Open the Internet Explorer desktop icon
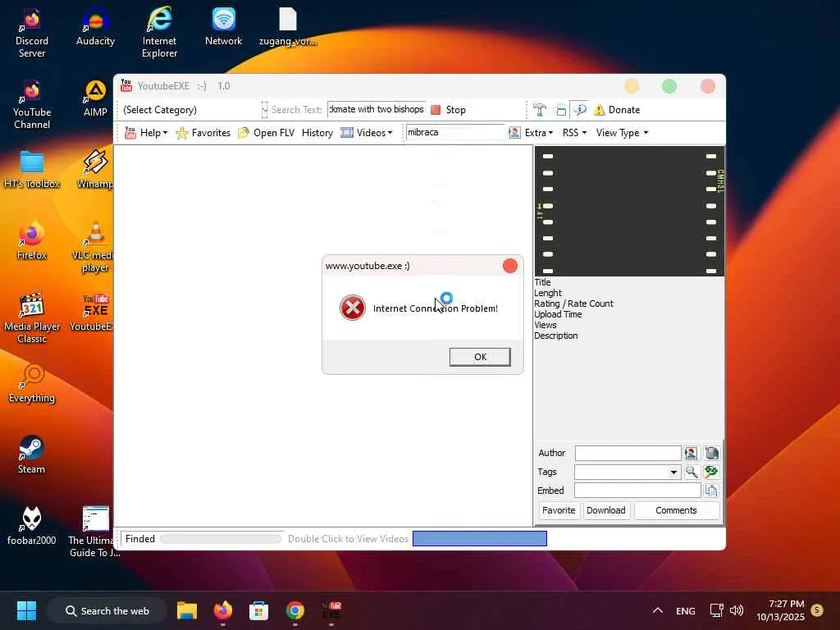 (x=159, y=33)
